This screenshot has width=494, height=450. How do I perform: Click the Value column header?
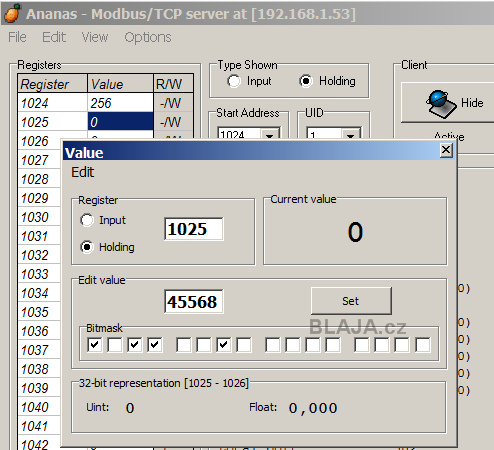click(120, 84)
